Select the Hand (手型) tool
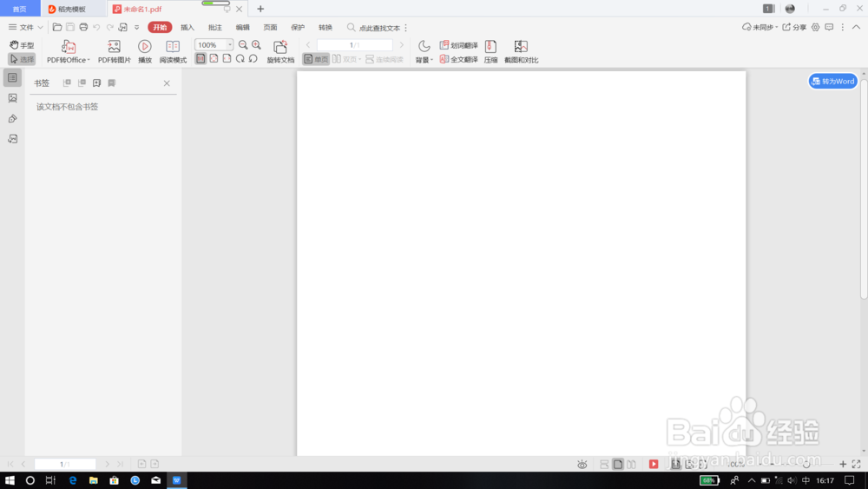The width and height of the screenshot is (868, 489). click(22, 45)
